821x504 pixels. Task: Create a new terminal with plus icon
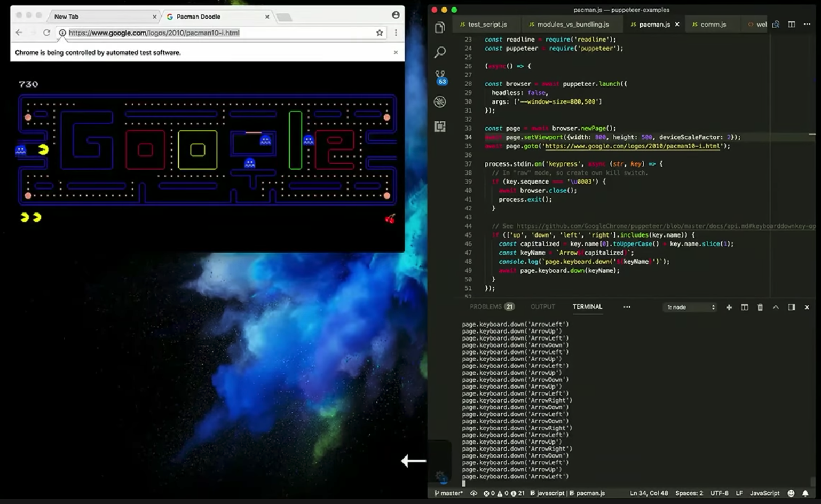(729, 307)
